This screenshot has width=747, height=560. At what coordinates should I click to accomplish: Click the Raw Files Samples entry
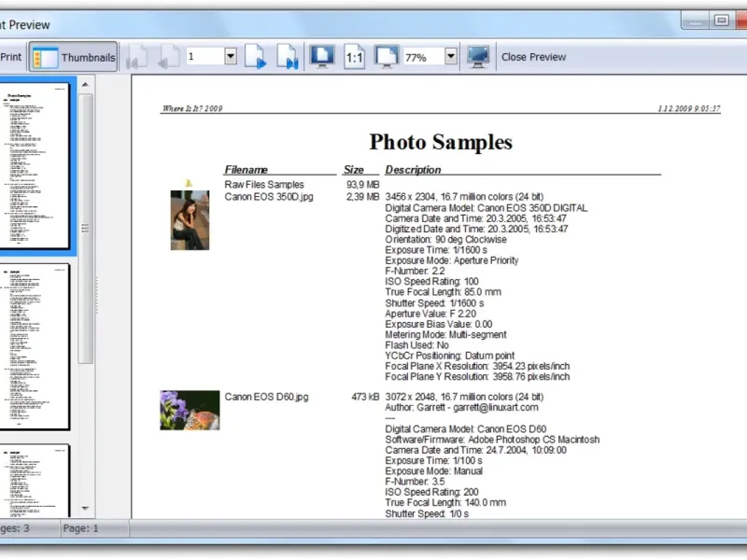264,184
